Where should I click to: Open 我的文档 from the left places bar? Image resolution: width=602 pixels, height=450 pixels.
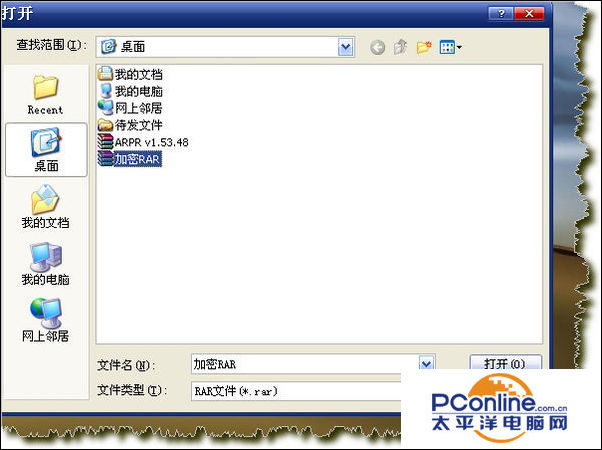[x=45, y=207]
